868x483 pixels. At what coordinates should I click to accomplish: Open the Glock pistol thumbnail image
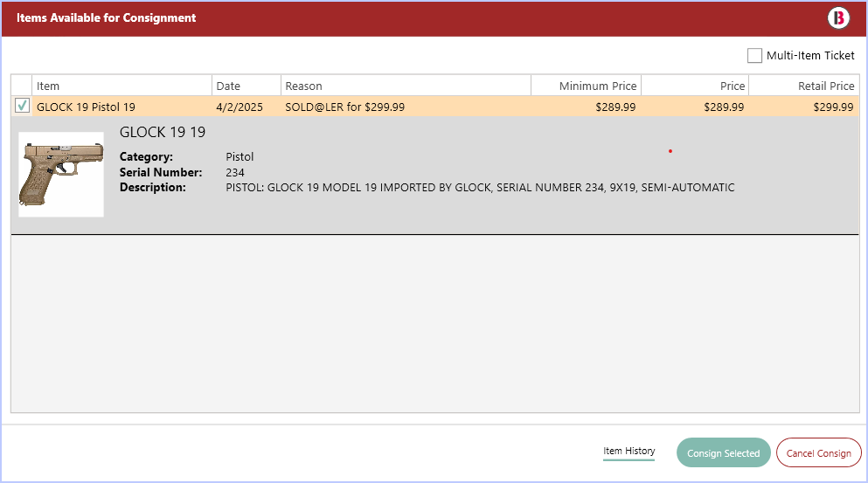[x=61, y=175]
